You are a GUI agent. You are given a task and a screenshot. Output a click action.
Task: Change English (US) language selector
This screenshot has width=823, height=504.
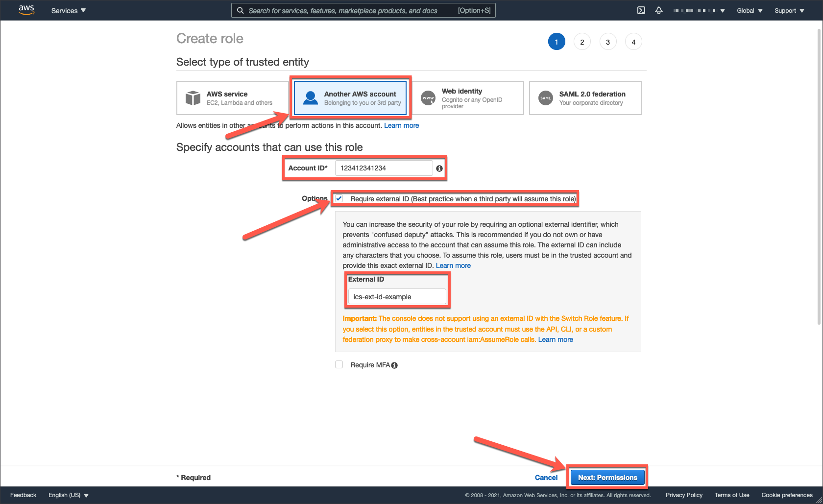(69, 495)
